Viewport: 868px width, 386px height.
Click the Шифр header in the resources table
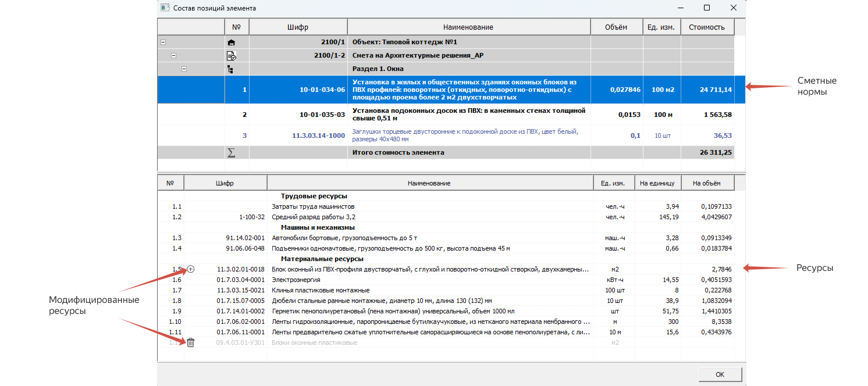click(225, 183)
